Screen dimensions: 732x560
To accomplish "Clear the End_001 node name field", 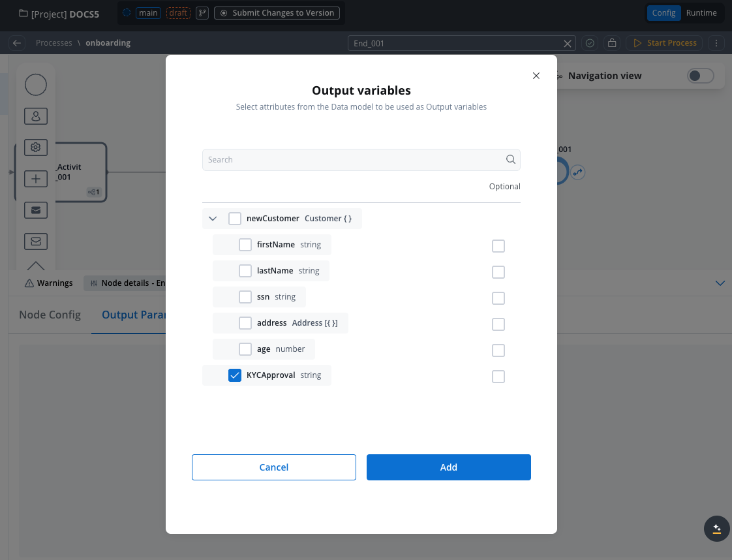I will pos(567,44).
